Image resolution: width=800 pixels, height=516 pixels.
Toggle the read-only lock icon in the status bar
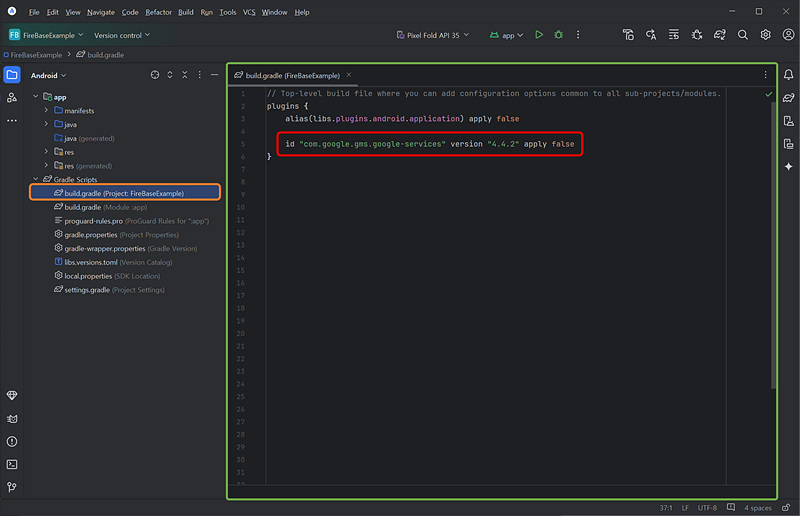point(786,507)
